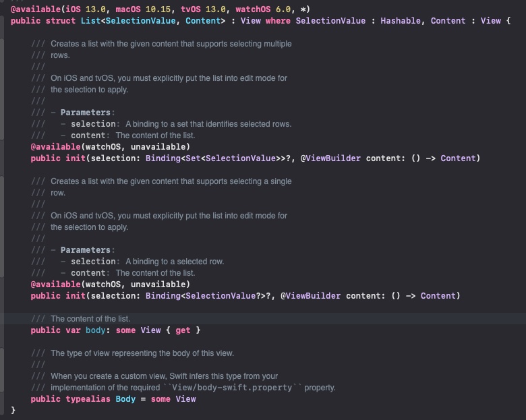Click "macOS 10.15" in the availability attribute
The height and width of the screenshot is (420, 526).
[x=144, y=9]
